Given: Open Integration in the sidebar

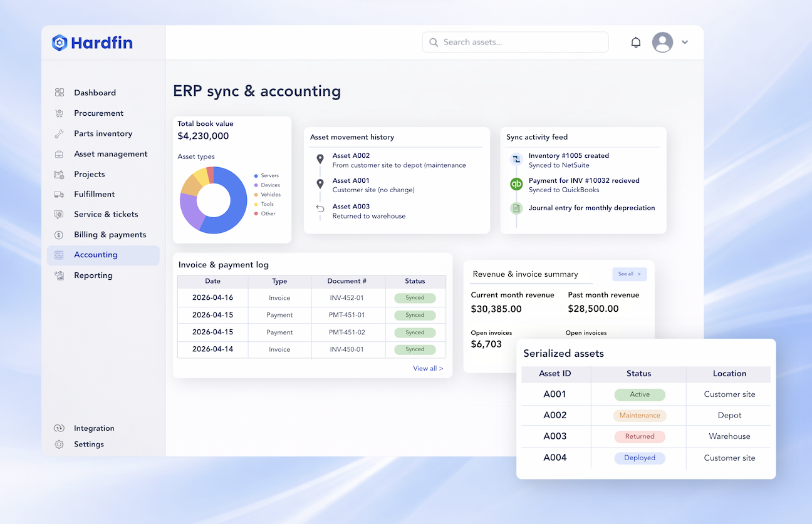Looking at the screenshot, I should 94,428.
